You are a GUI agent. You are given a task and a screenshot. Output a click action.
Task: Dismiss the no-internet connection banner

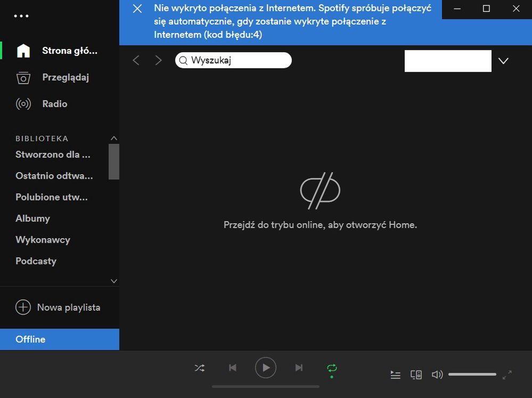pos(137,9)
